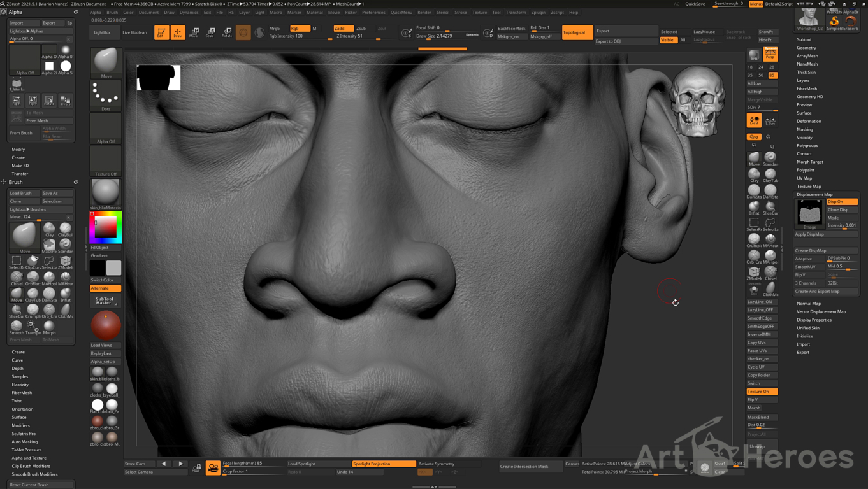Pick the ClayBuildup brush icon

65,229
